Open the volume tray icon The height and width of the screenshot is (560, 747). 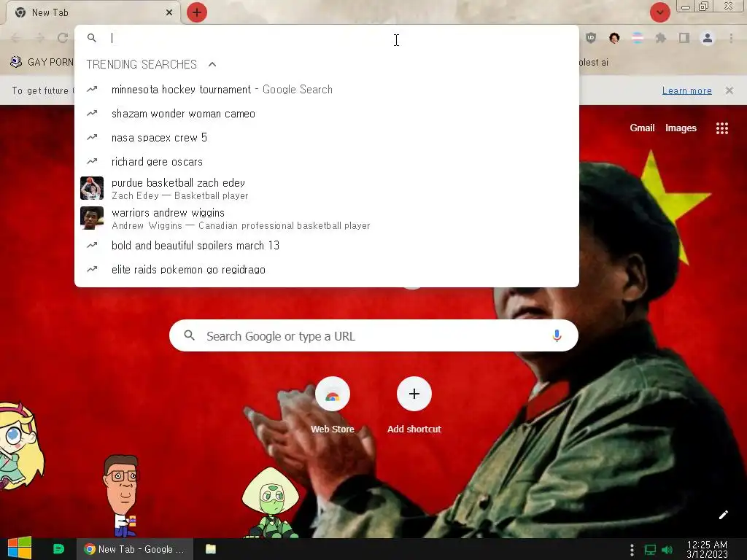click(667, 550)
